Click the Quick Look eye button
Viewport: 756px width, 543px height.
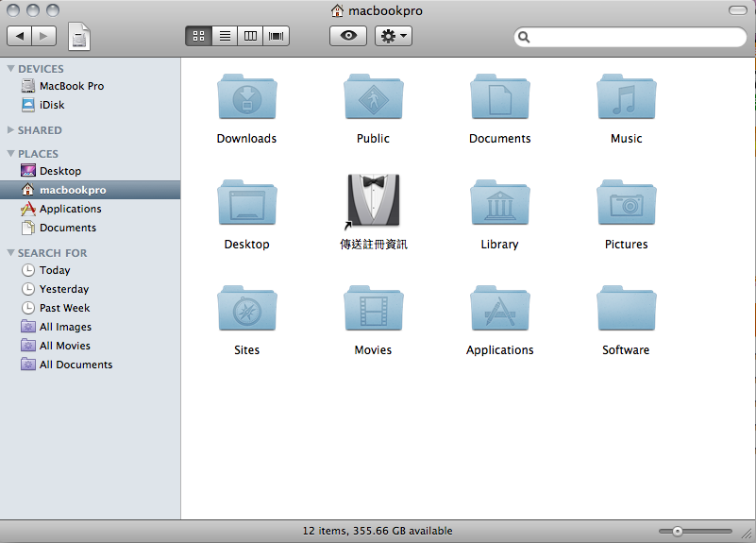click(x=348, y=36)
